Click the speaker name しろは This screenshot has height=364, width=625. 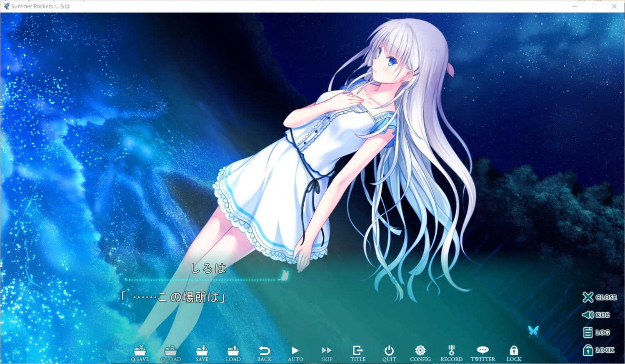[x=208, y=269]
